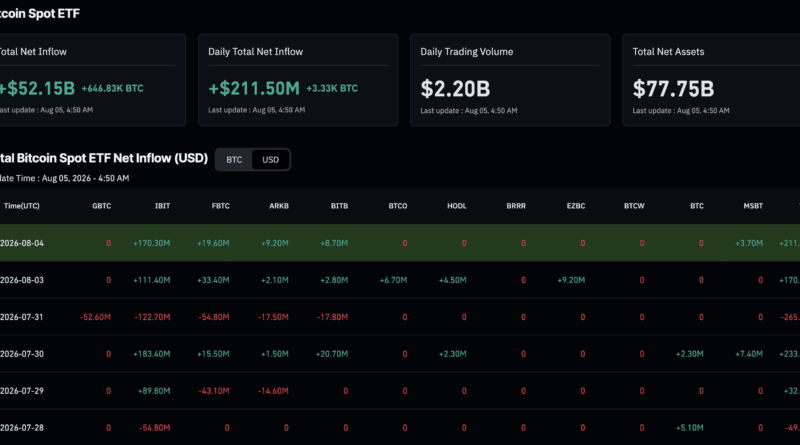Switch net inflow view to BTC
Viewport: 800px width, 445px height.
234,160
